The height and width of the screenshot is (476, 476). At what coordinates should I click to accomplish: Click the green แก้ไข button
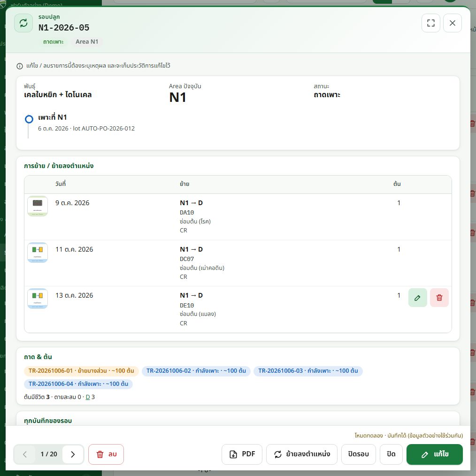tap(435, 454)
